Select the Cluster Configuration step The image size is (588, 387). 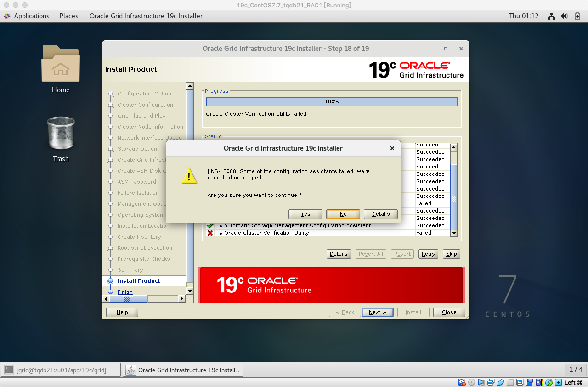click(145, 105)
